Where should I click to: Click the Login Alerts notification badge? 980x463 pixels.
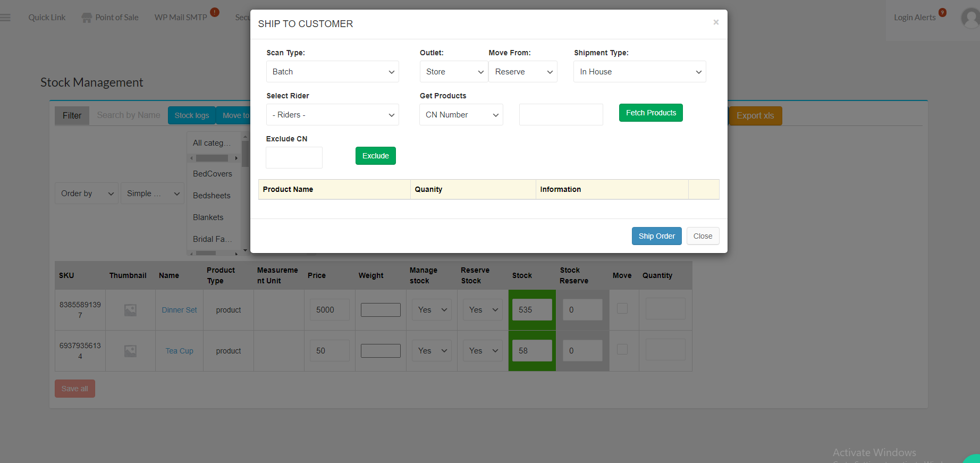coord(942,12)
